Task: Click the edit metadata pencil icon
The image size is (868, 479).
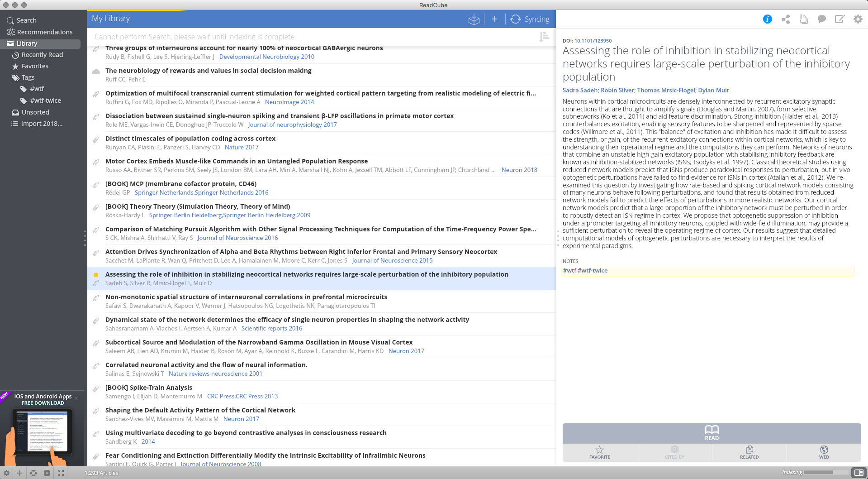Action: 840,19
